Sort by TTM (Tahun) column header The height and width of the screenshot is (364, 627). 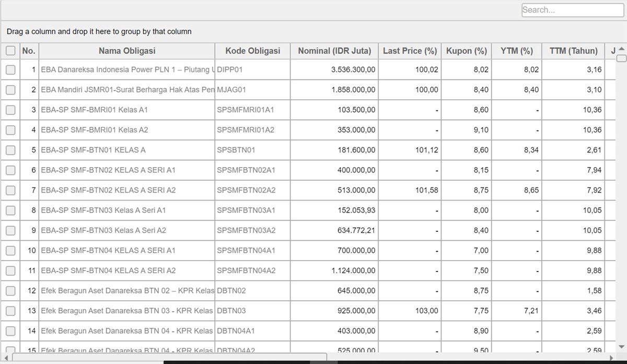click(574, 51)
